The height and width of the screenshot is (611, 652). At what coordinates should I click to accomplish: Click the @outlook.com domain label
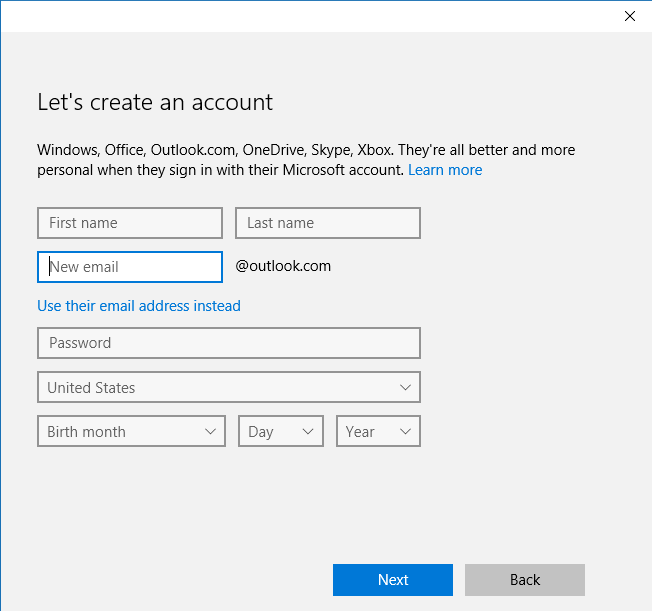283,266
